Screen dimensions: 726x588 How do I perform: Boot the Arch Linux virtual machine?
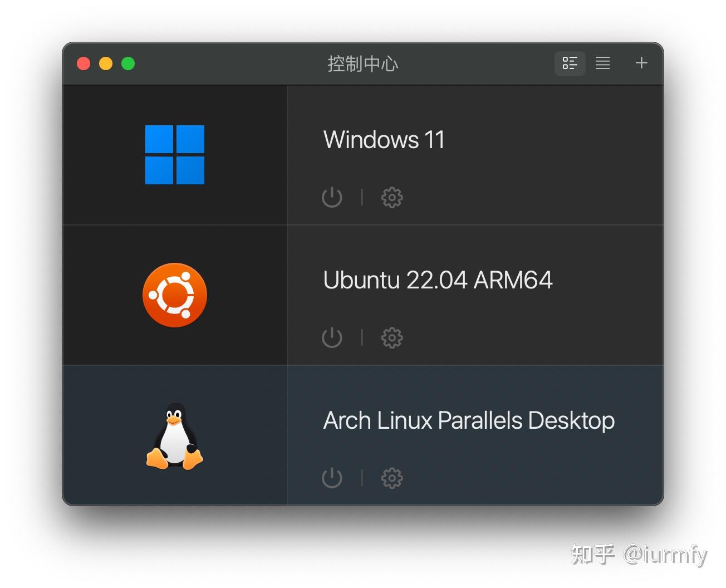331,478
